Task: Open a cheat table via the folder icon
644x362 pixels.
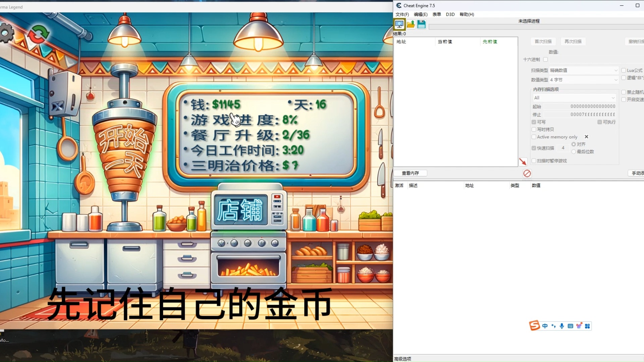Action: coord(411,24)
